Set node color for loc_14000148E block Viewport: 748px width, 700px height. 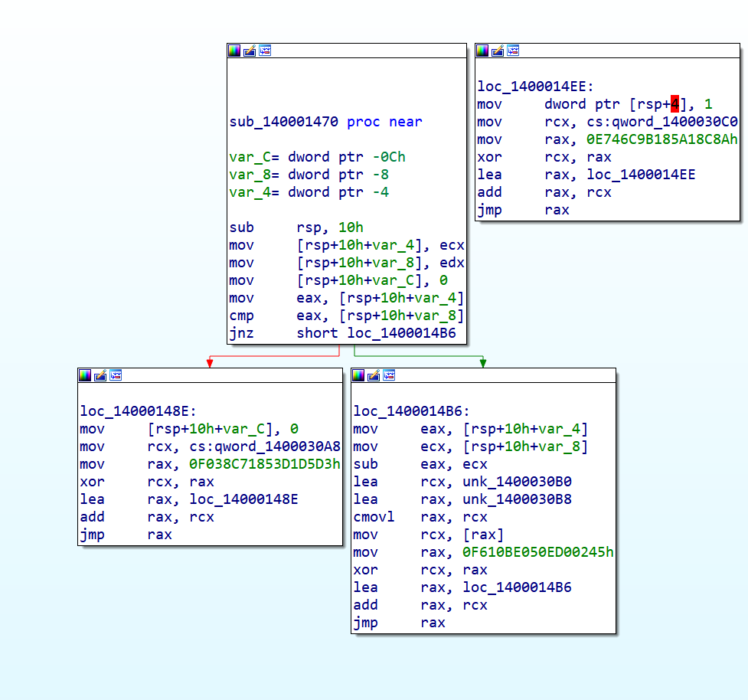point(84,375)
